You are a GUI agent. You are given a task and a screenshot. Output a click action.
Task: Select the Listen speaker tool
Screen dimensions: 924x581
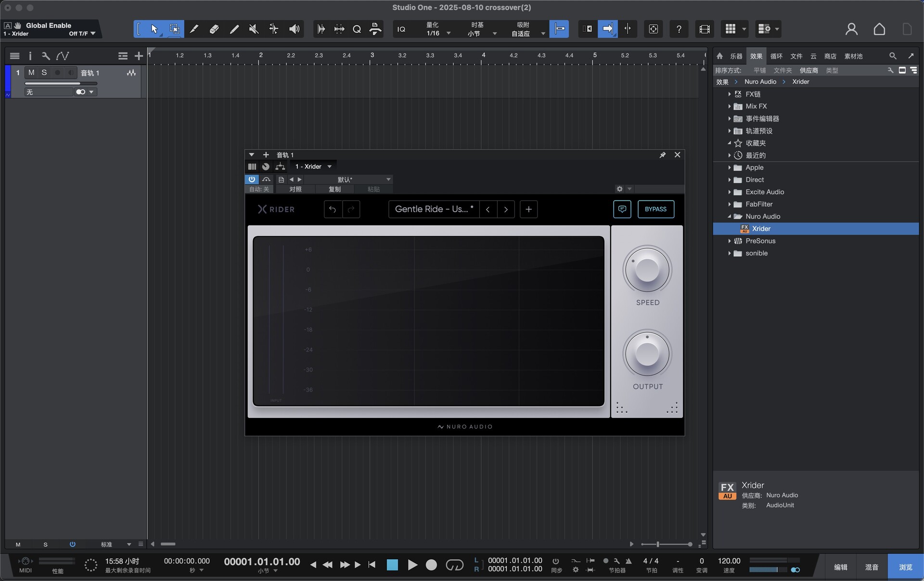(x=294, y=29)
